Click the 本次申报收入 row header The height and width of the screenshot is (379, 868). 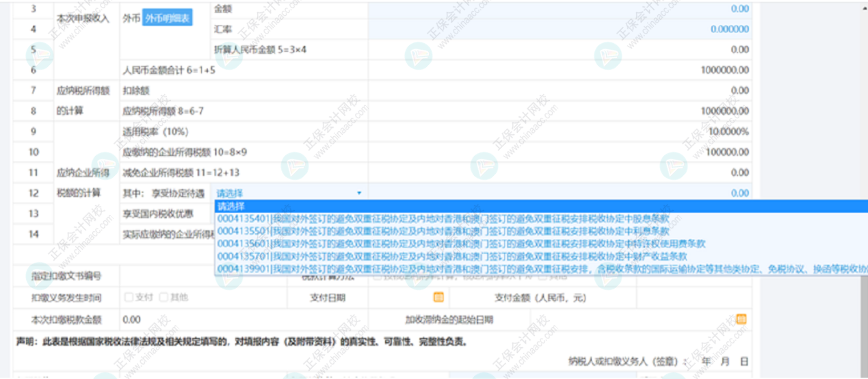click(83, 18)
